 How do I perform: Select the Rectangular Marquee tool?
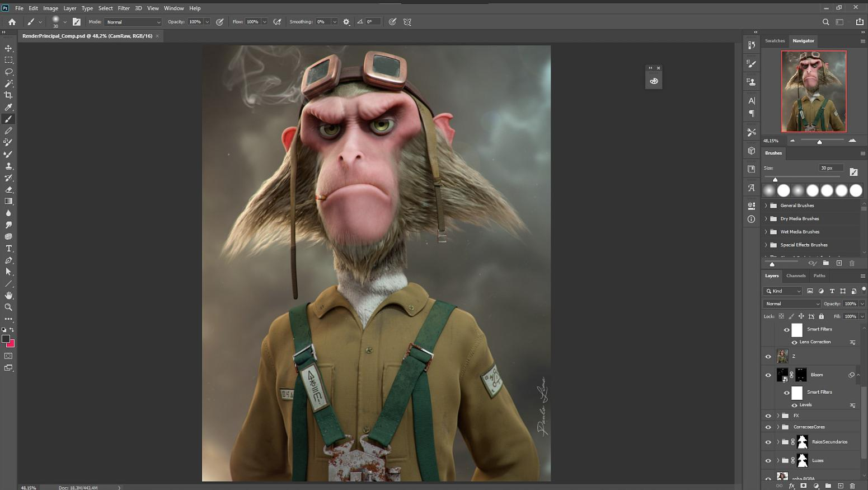(x=8, y=60)
